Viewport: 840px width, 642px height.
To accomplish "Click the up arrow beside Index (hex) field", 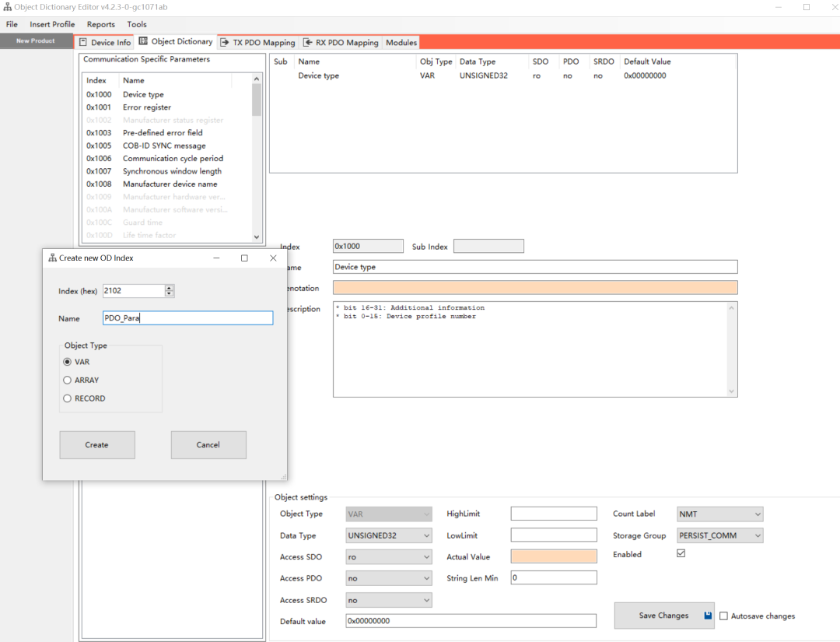I will (x=169, y=287).
